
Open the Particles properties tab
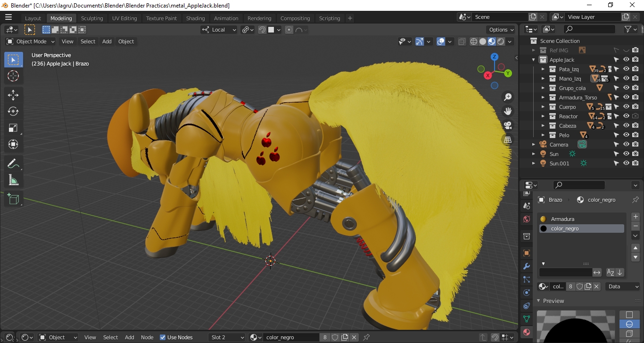pos(527,279)
